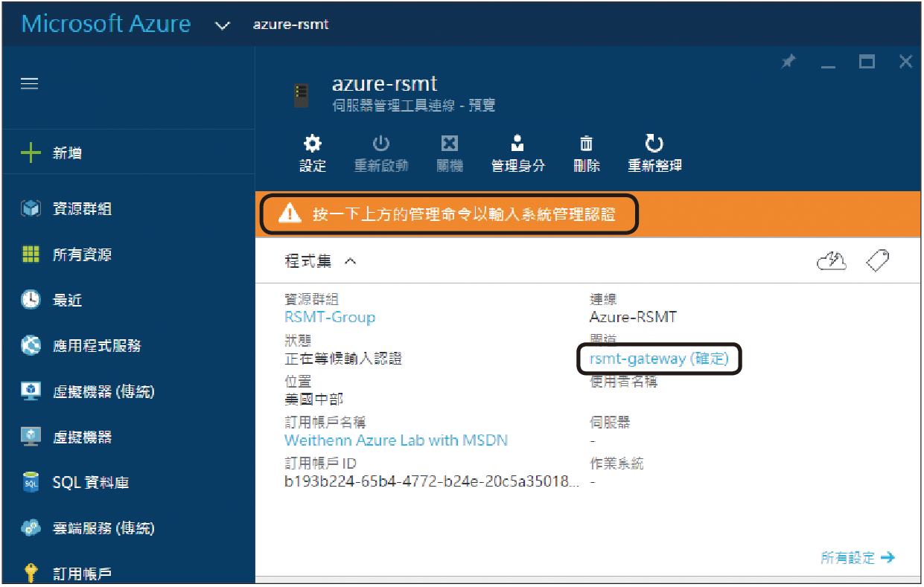The width and height of the screenshot is (924, 587).
Task: Select 所有資源 in sidebar
Action: (x=82, y=254)
